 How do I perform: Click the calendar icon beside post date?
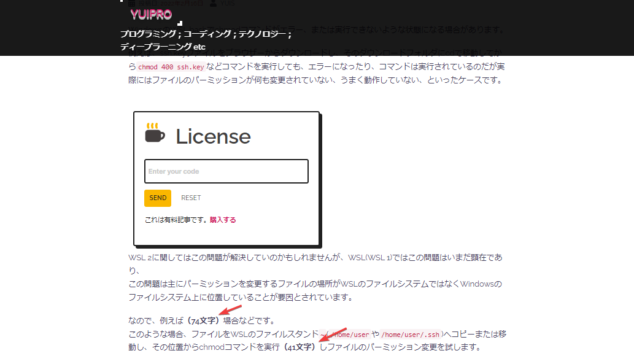pyautogui.click(x=132, y=3)
